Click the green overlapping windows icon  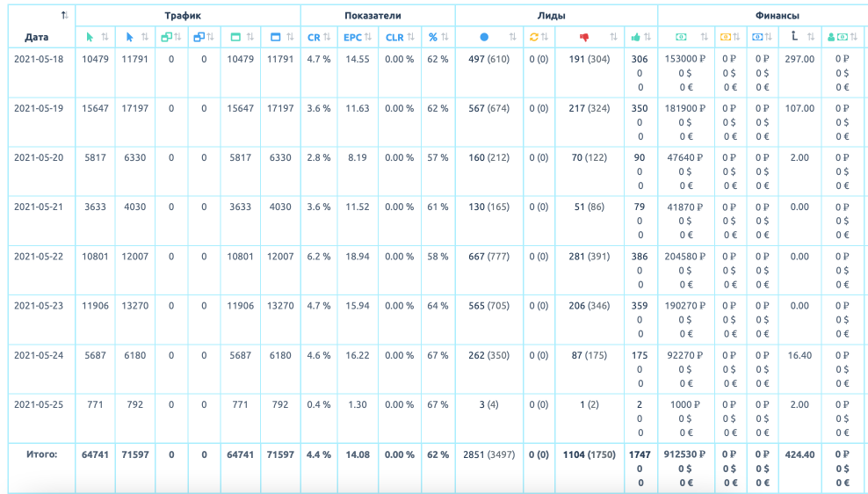click(166, 37)
